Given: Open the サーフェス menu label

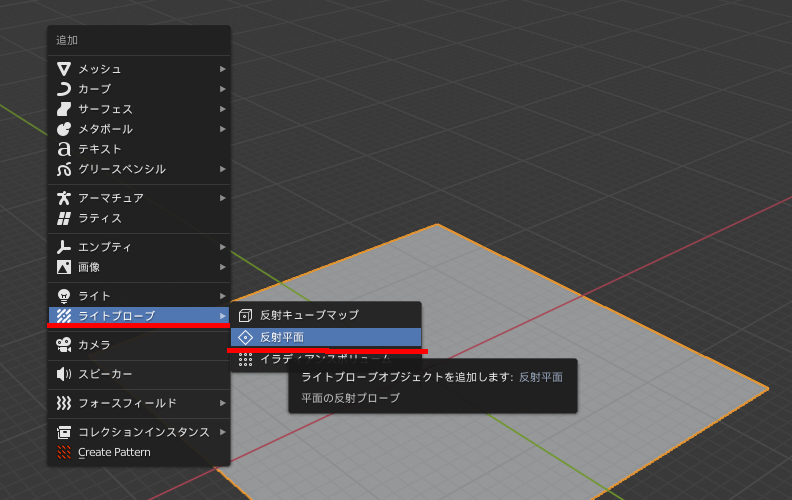Looking at the screenshot, I should coord(105,109).
